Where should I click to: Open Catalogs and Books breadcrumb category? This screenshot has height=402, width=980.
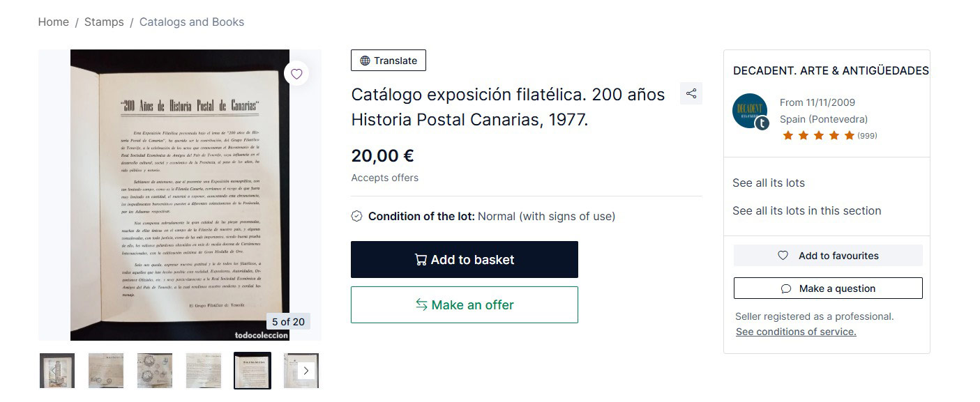192,22
